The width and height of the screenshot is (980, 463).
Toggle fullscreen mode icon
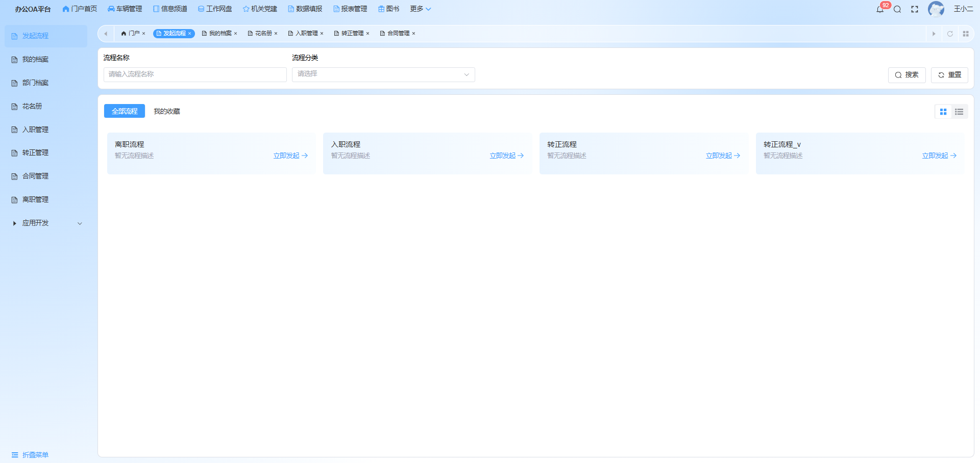point(915,9)
